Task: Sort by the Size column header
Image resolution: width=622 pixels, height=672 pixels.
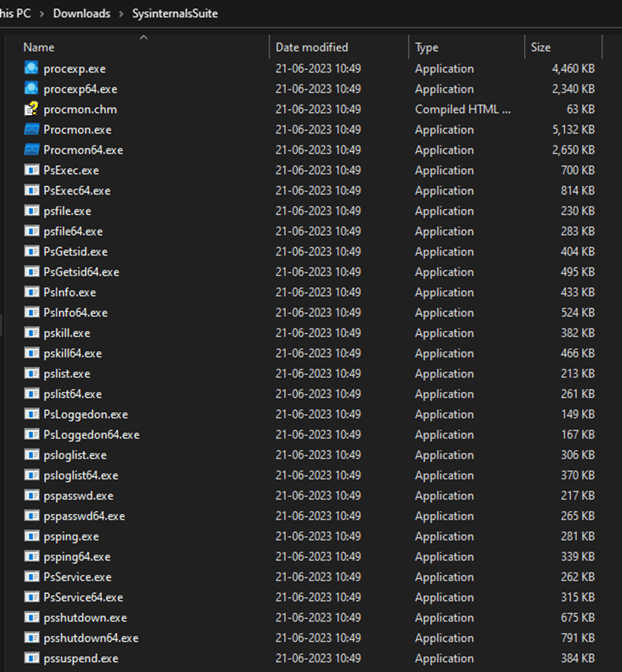Action: [x=541, y=47]
